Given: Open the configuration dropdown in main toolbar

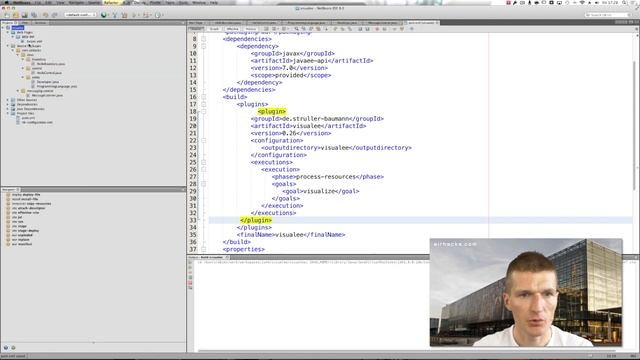Looking at the screenshot, I should coord(80,15).
